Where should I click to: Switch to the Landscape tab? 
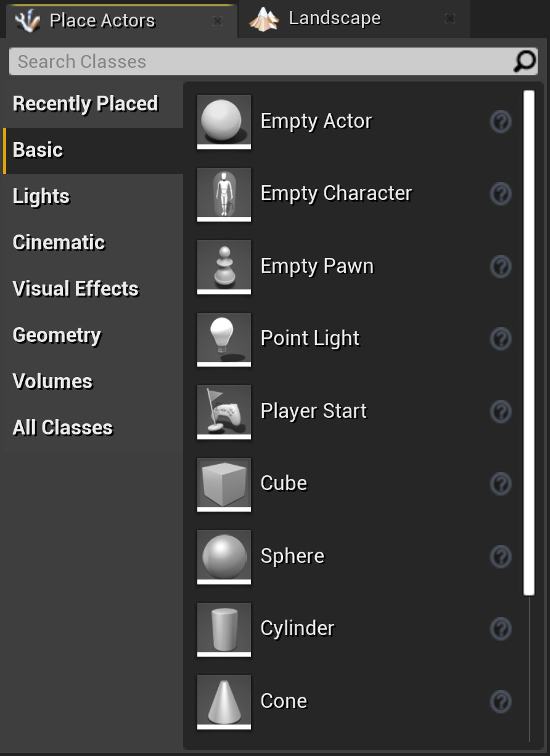(x=333, y=19)
